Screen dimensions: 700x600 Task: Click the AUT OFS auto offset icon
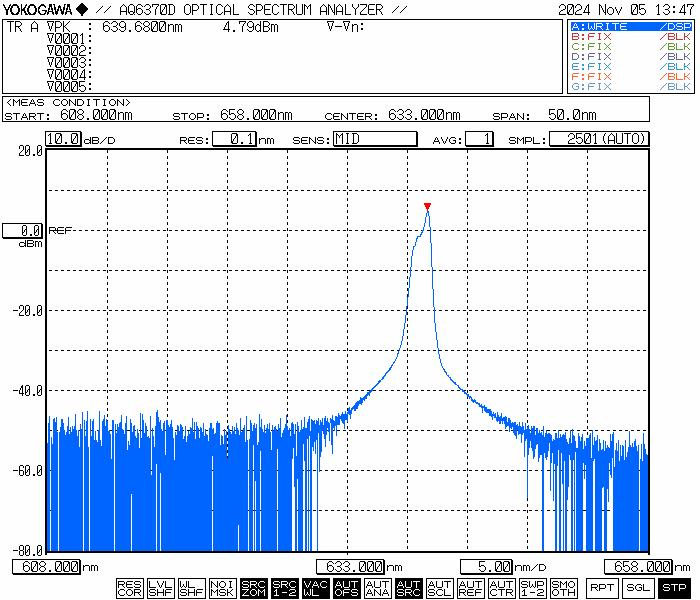pyautogui.click(x=346, y=588)
